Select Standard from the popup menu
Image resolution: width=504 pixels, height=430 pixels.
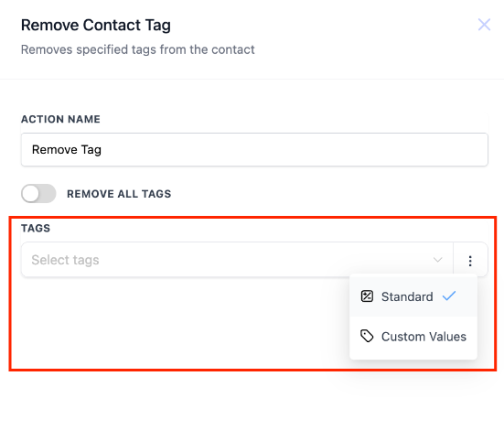point(413,296)
